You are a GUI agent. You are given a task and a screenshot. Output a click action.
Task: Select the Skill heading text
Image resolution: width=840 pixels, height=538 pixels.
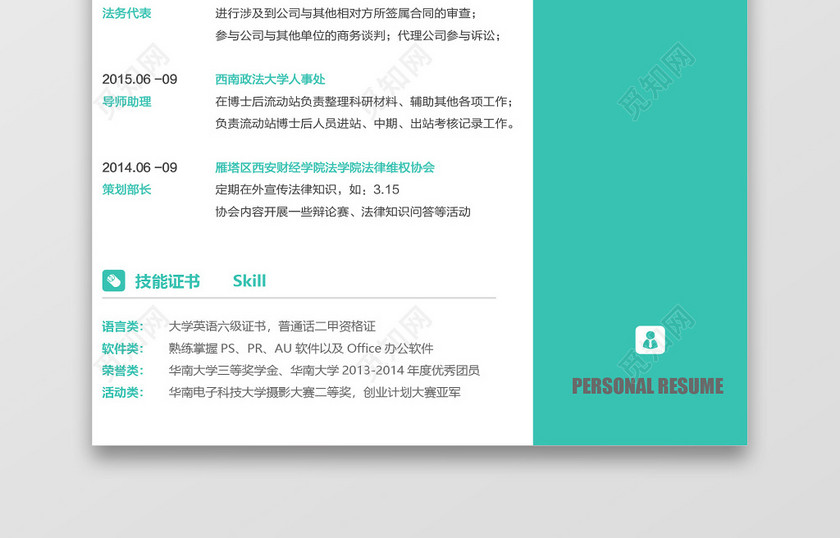point(249,281)
